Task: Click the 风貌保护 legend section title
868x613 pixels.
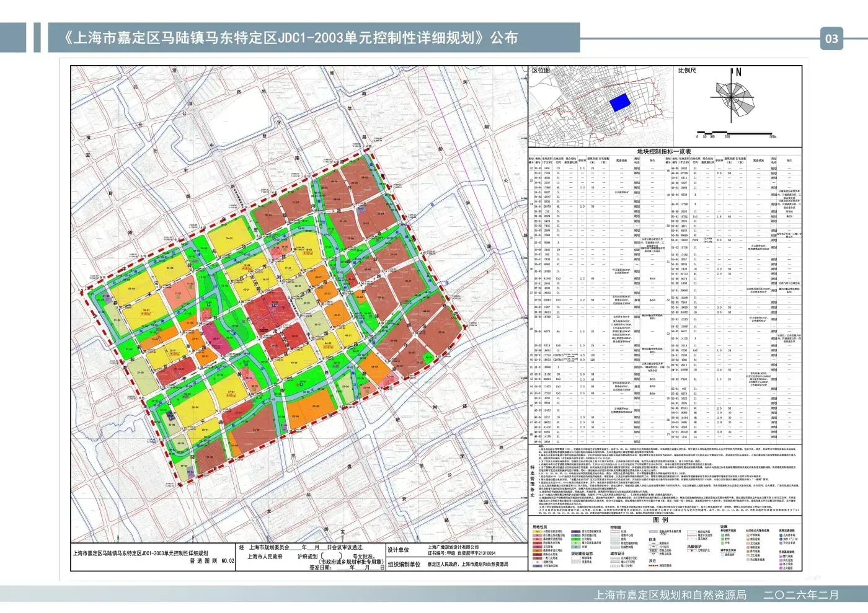Action: point(695,547)
